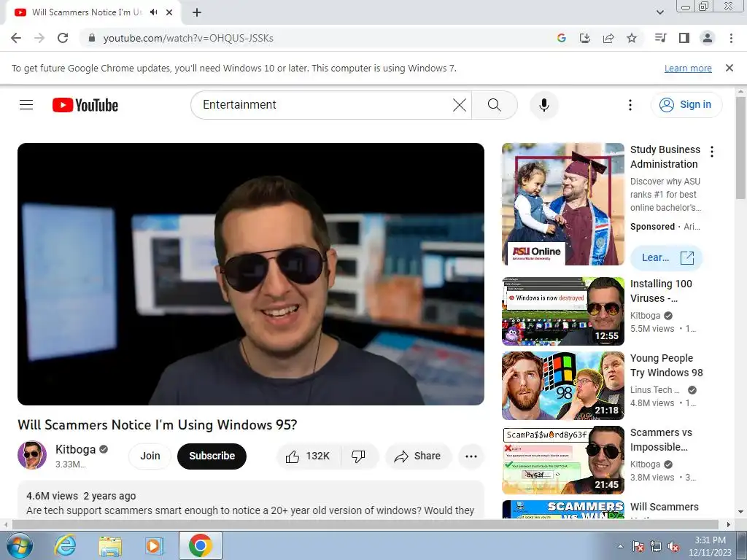Open Chrome side panel
The height and width of the screenshot is (560, 747).
pyautogui.click(x=684, y=38)
